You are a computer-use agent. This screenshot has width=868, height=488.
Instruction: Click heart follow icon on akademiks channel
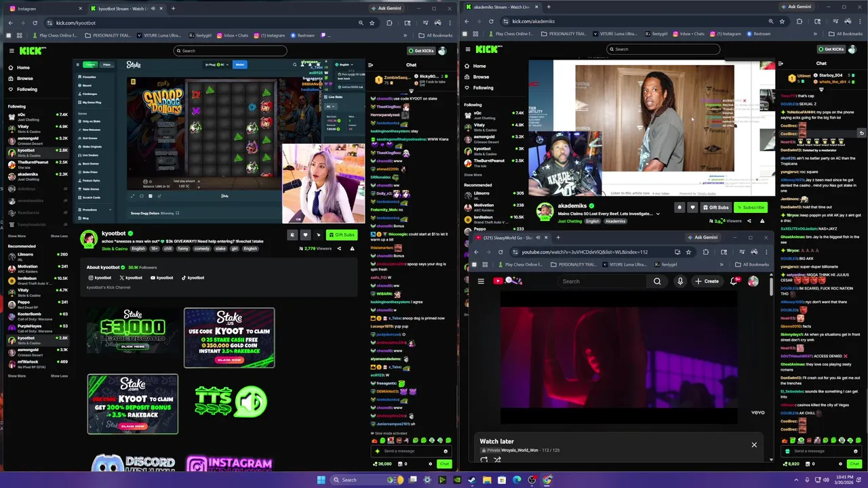point(692,207)
